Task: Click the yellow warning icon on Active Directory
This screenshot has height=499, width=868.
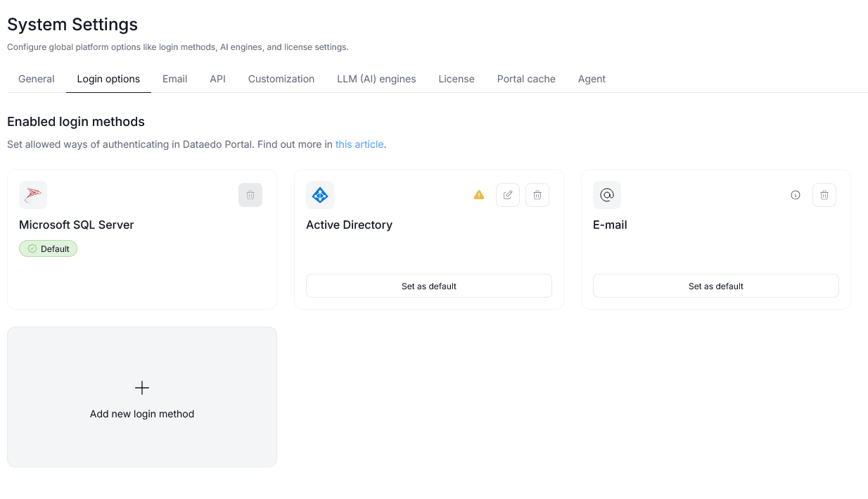Action: pos(479,195)
